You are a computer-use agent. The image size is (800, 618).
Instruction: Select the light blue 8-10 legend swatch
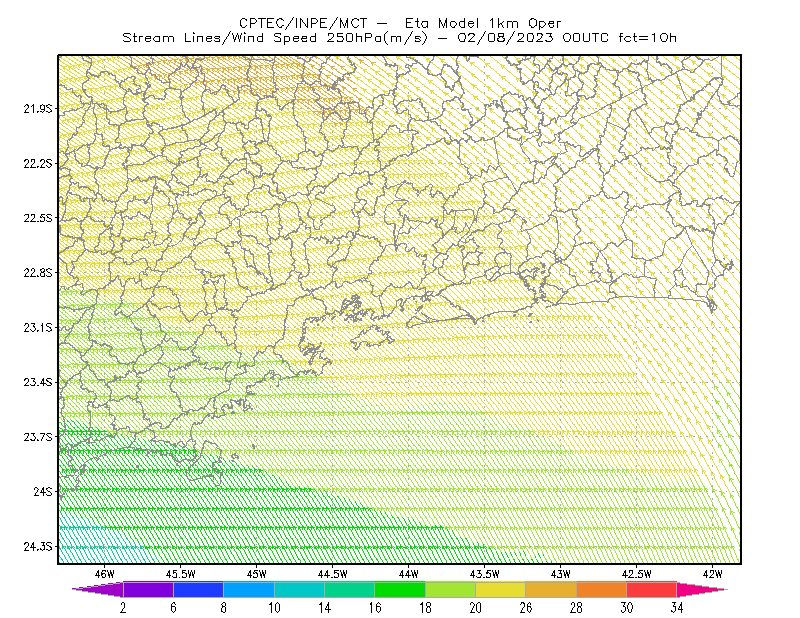tap(249, 589)
